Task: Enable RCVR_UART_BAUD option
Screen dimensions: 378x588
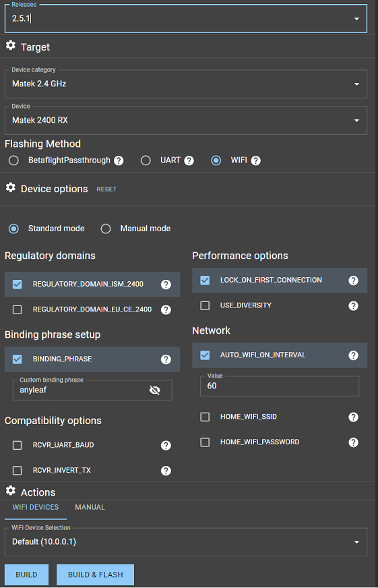Action: (18, 445)
